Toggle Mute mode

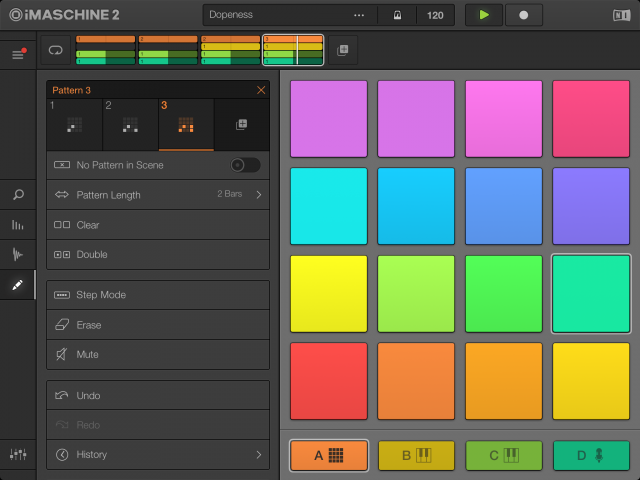[x=158, y=354]
